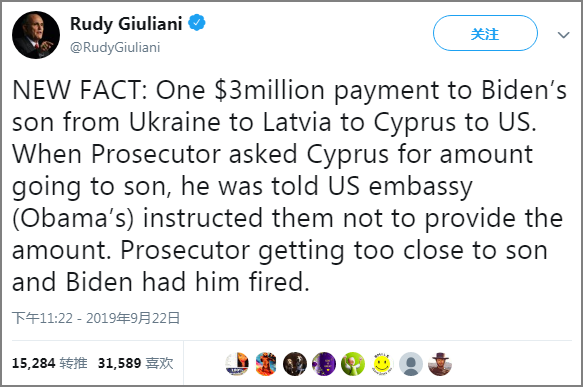
Task: Click the 转推 label beside 15,284
Action: tap(73, 363)
